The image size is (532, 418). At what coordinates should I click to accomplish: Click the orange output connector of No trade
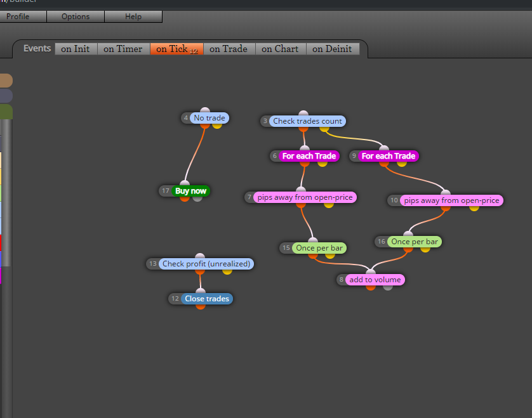(205, 126)
